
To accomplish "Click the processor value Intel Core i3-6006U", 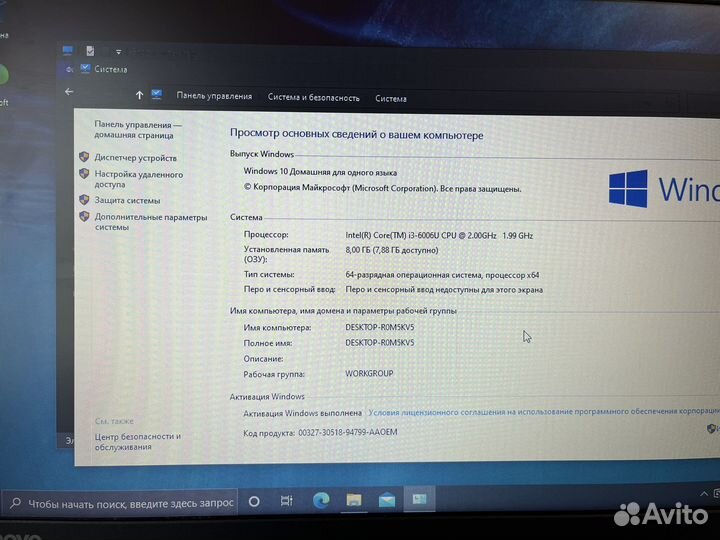I will (439, 236).
